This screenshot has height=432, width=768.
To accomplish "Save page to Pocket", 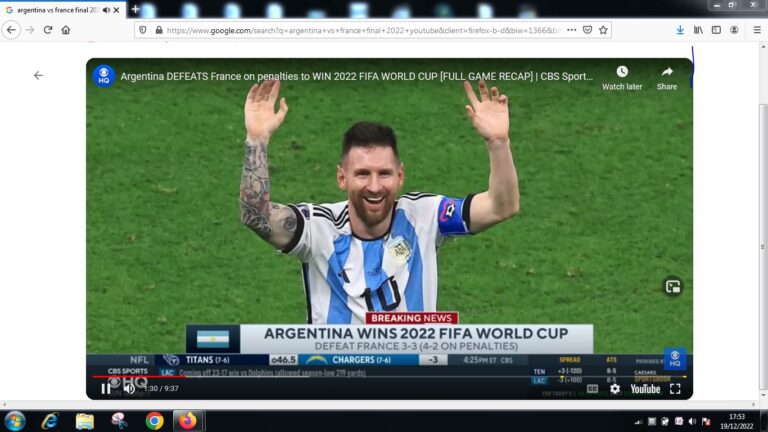I will 587,30.
